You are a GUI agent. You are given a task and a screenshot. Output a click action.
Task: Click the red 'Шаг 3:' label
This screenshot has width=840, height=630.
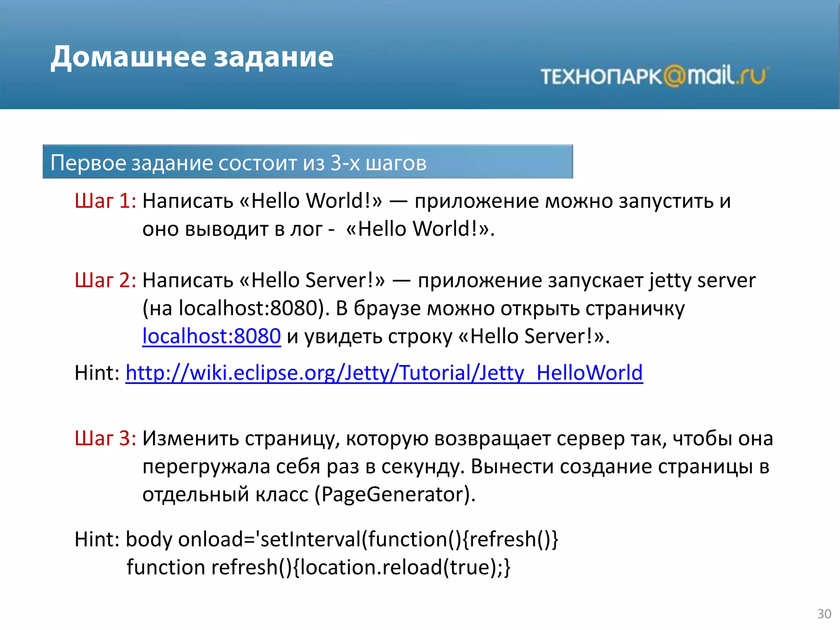105,438
